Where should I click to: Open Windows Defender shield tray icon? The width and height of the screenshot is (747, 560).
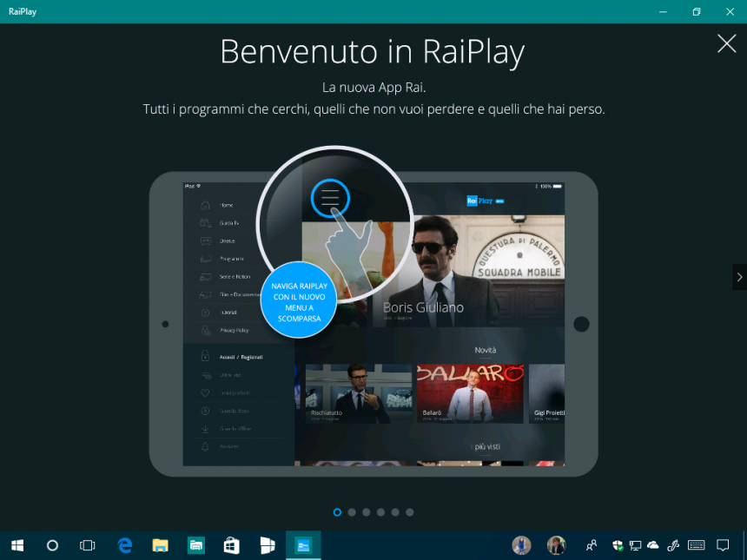(x=618, y=545)
